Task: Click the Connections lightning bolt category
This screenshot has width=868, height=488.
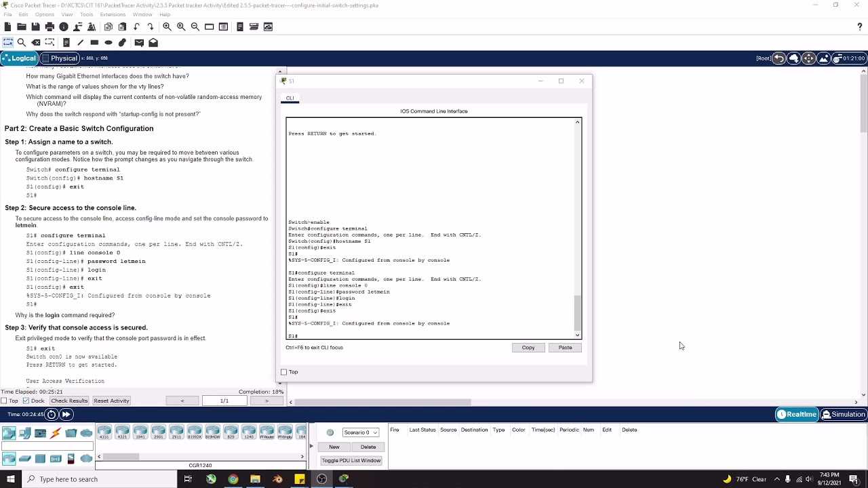Action: tap(56, 433)
